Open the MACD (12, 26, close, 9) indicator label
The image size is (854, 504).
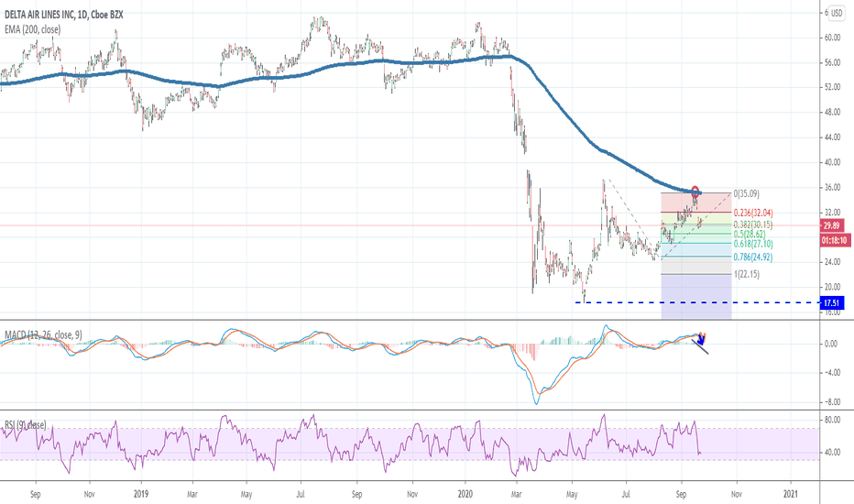click(44, 334)
